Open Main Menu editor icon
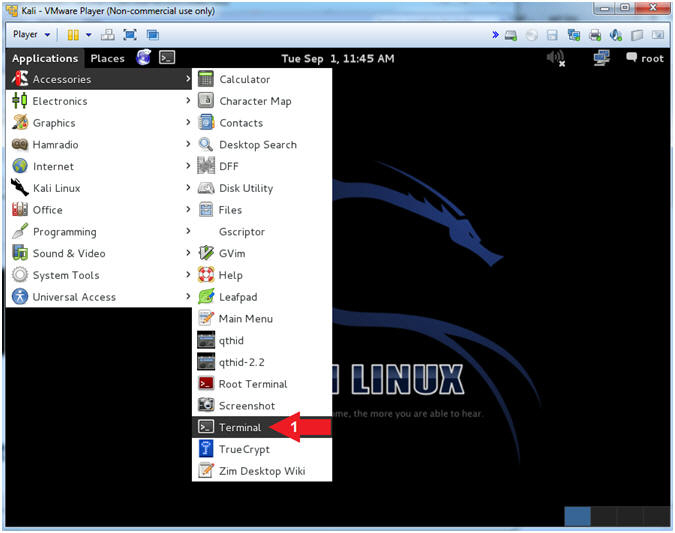The height and width of the screenshot is (533, 675). (206, 318)
